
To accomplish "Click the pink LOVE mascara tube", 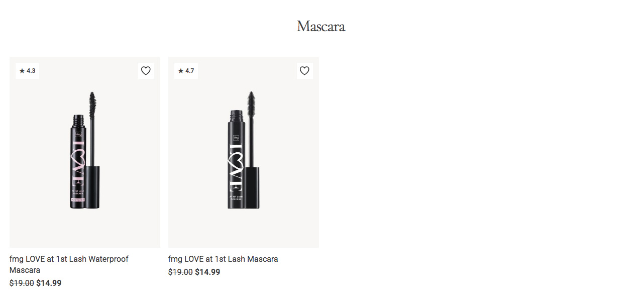I will (x=78, y=162).
